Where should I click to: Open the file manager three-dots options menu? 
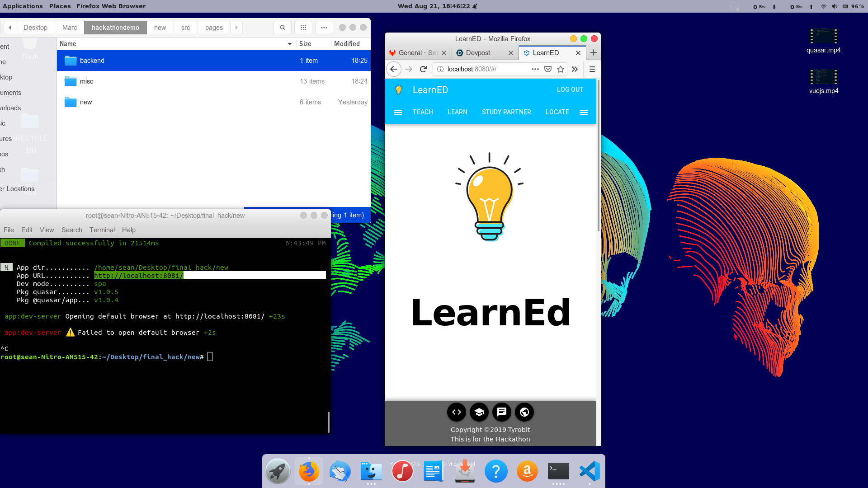[x=324, y=28]
